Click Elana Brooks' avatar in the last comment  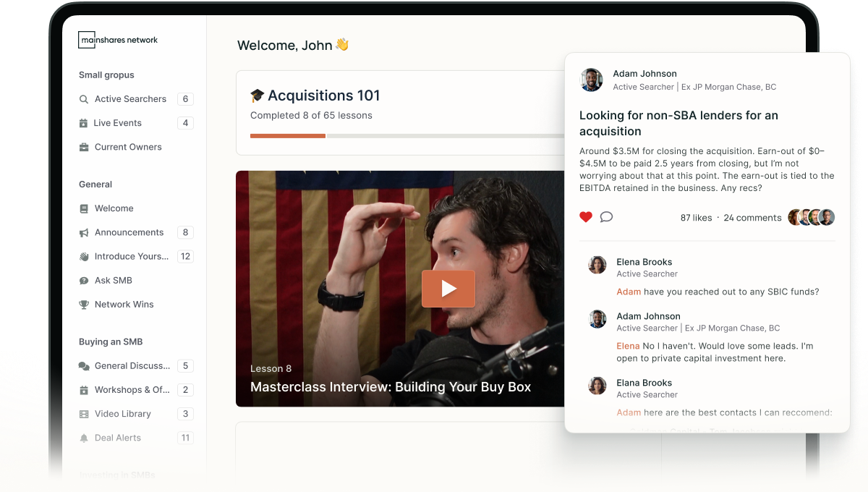(597, 386)
